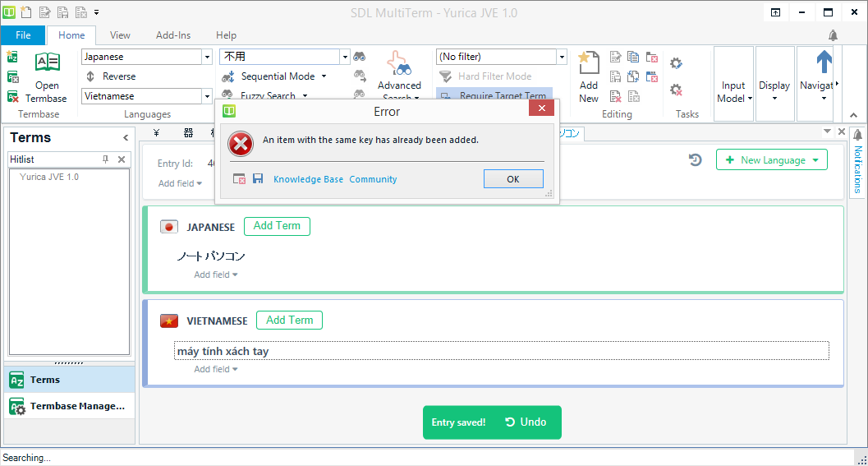Click the copy entry icon in Editing group
This screenshot has height=466, width=868.
tap(633, 57)
